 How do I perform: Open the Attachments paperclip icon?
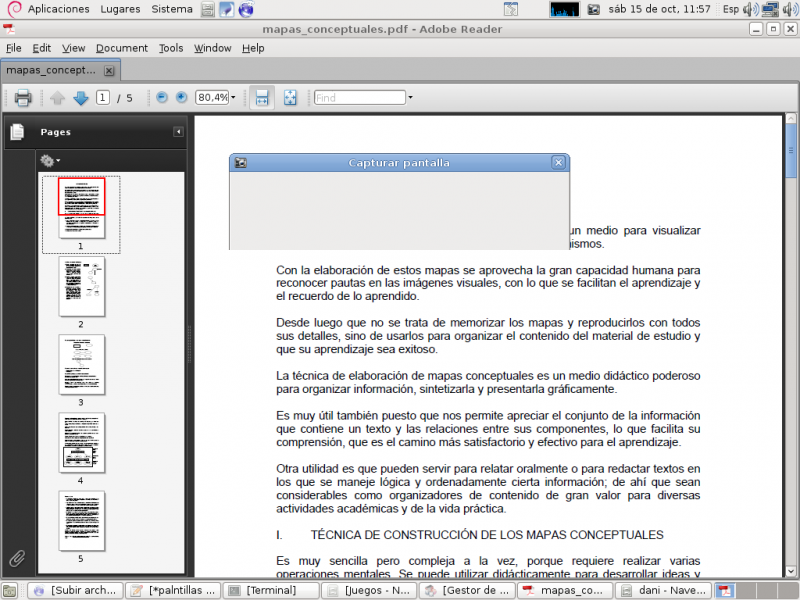point(16,558)
